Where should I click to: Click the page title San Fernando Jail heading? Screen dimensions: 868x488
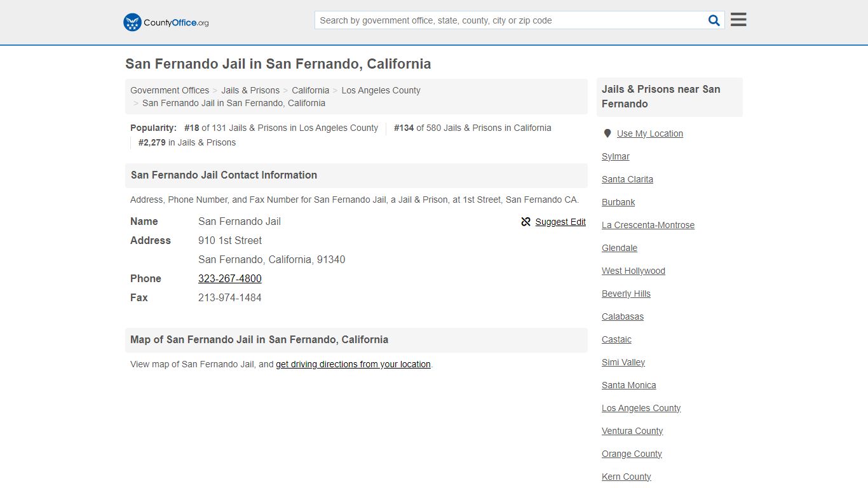278,64
